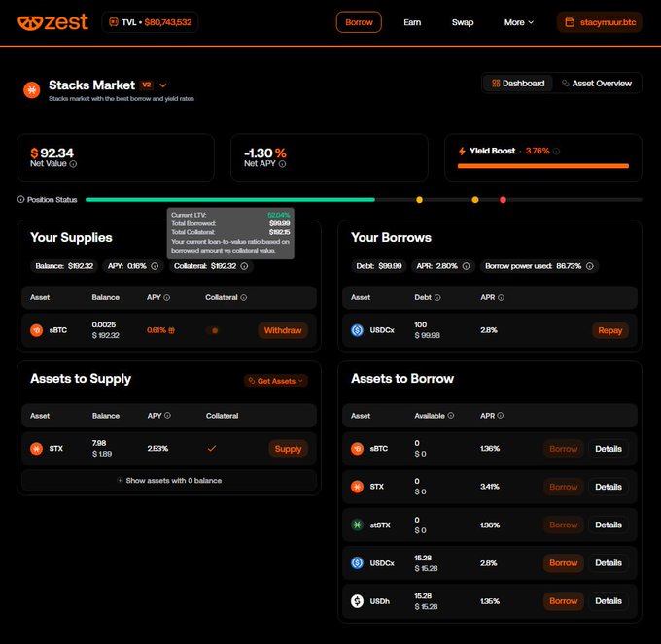
Task: Click the Stacks Market asterisk logo
Action: (x=32, y=89)
